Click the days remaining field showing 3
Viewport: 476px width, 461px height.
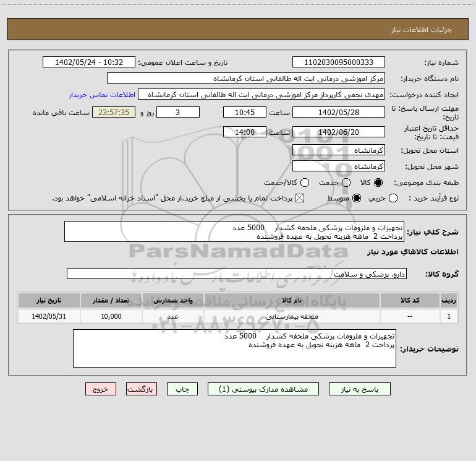click(178, 112)
